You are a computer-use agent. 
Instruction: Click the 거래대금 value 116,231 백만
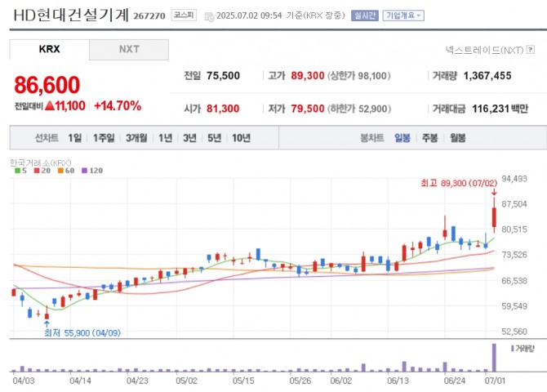click(500, 109)
